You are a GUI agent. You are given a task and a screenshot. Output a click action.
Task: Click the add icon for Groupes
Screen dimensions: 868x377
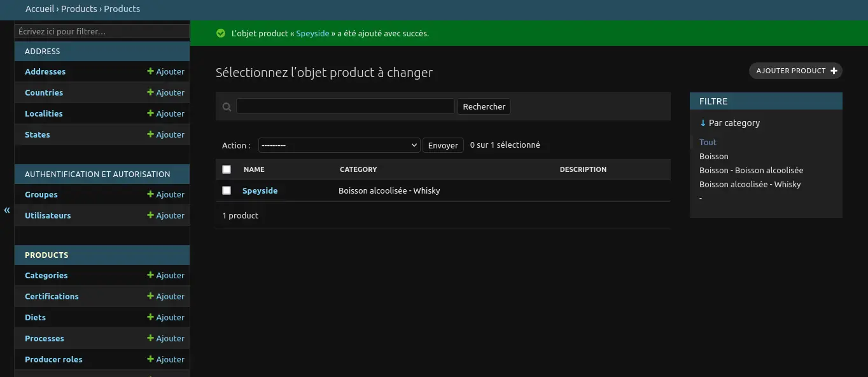point(150,194)
